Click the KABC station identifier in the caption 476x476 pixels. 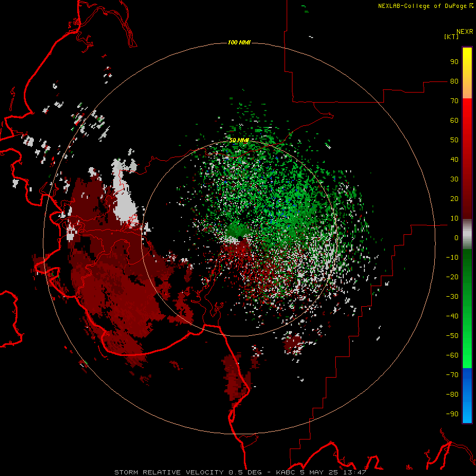pos(286,472)
